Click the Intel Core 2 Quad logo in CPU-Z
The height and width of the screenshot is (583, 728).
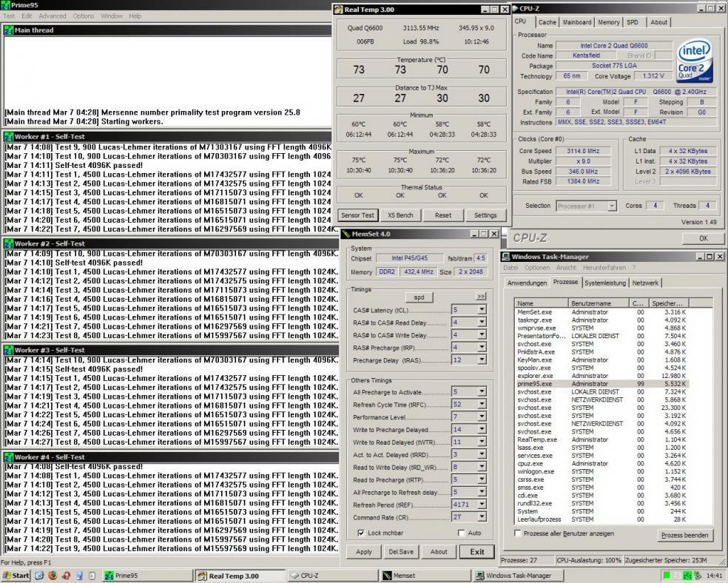pos(694,61)
